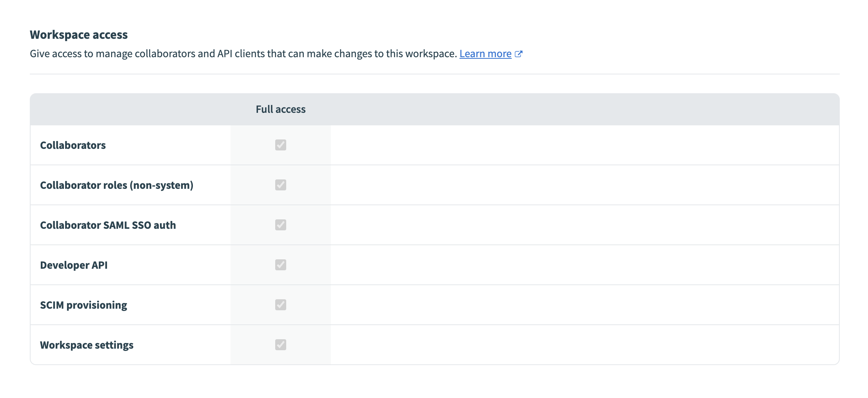Screen dimensions: 868x398
Task: Click the empty area right of Full access header
Action: coord(584,109)
